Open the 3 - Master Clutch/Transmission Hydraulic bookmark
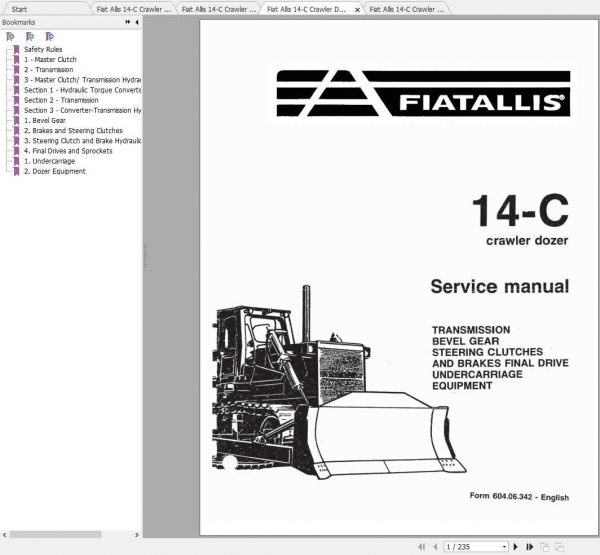The height and width of the screenshot is (555, 600). pos(82,80)
